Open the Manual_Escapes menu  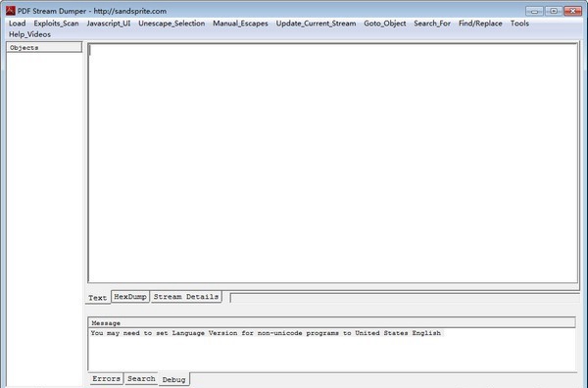pyautogui.click(x=240, y=24)
